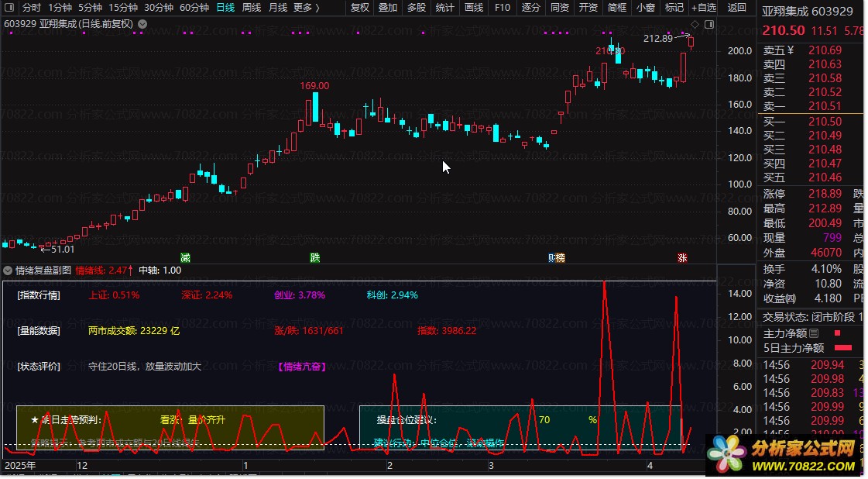Click the 跌 marker below the chart
The image size is (868, 479).
pyautogui.click(x=314, y=257)
